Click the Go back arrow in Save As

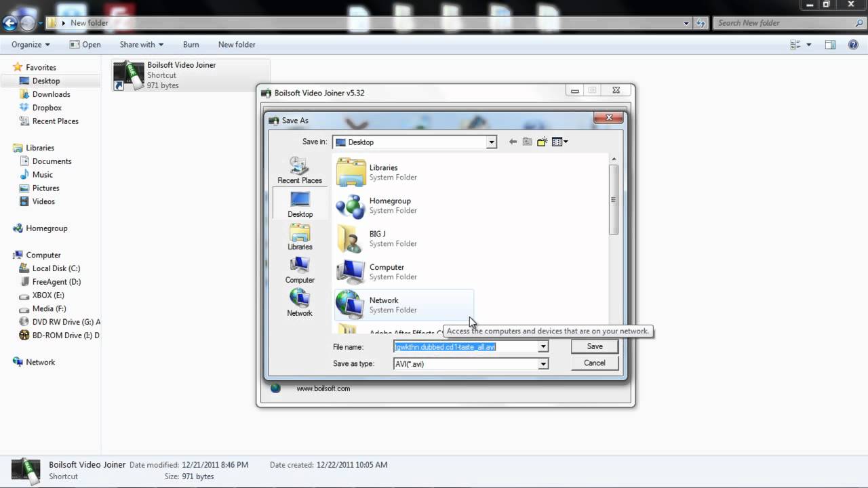pyautogui.click(x=513, y=142)
